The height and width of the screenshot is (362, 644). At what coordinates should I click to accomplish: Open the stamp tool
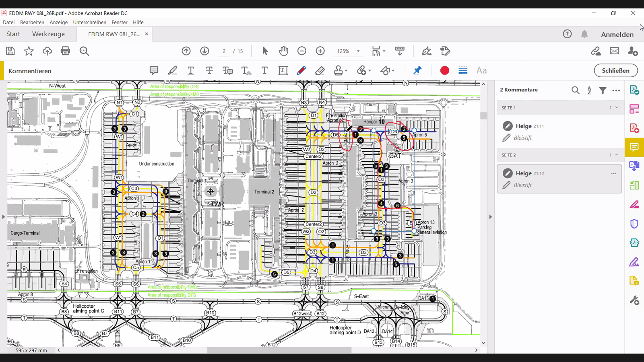click(x=339, y=71)
